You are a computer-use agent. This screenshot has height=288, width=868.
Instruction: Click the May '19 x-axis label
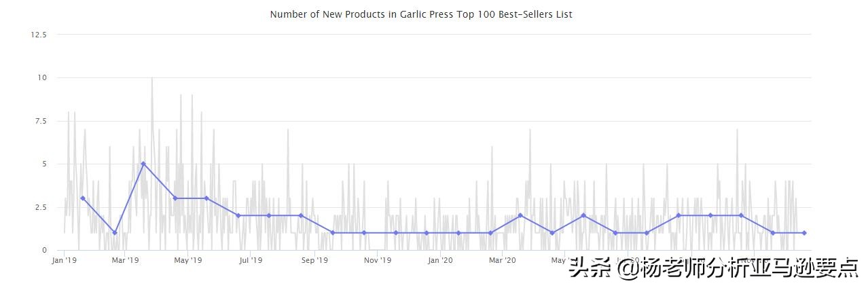[187, 259]
